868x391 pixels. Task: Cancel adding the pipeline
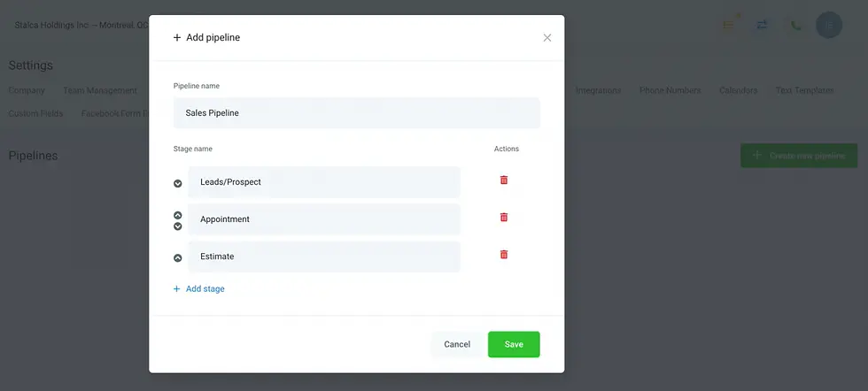click(x=457, y=344)
